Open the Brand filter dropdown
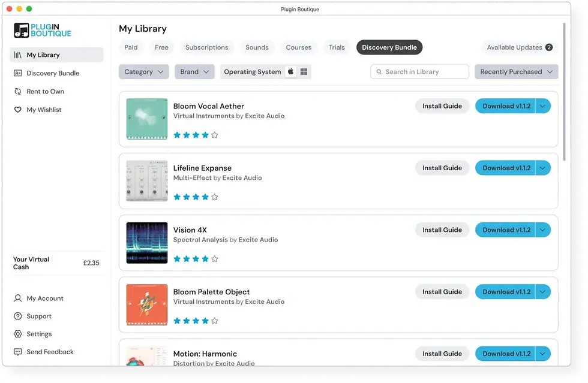The image size is (588, 383). click(194, 71)
